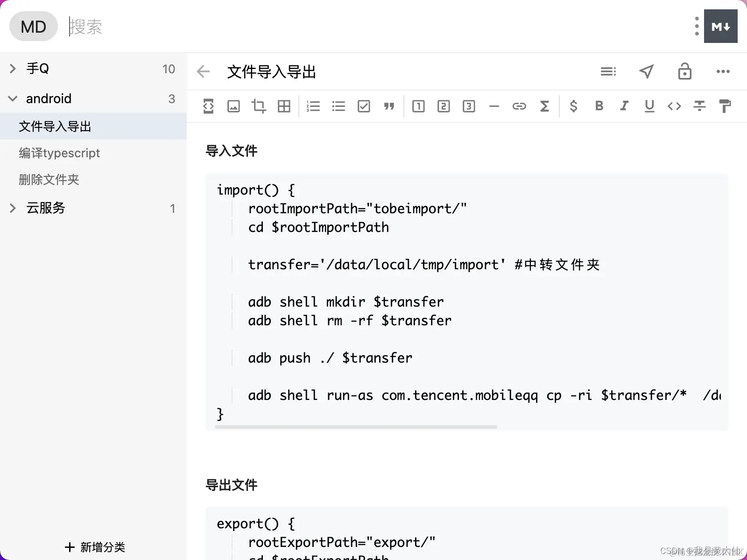Screen dimensions: 747x560
Task: Click the crop/screenshot toolbar icon
Action: click(x=259, y=106)
